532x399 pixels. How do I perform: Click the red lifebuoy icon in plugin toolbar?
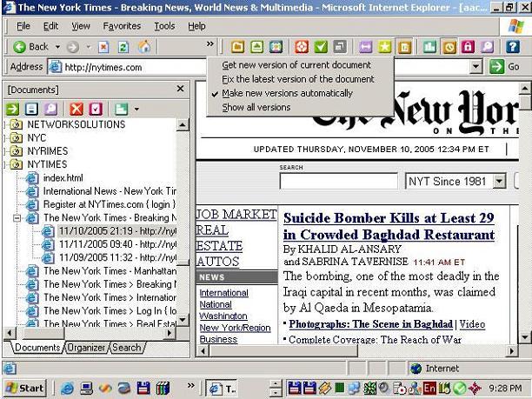[302, 46]
